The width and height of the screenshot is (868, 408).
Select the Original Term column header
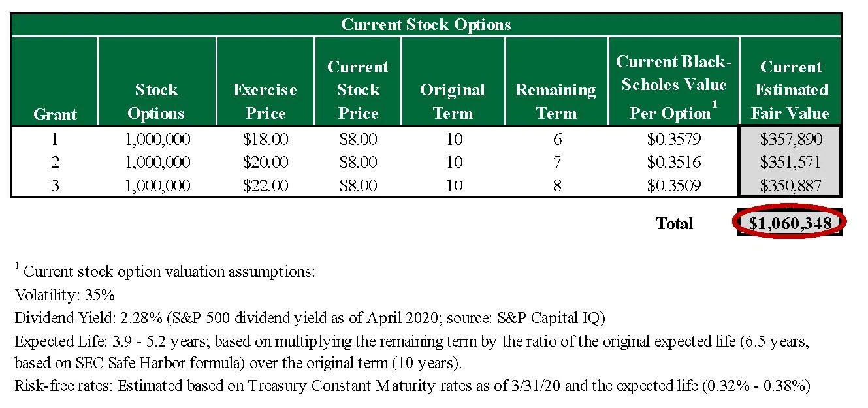pyautogui.click(x=453, y=101)
